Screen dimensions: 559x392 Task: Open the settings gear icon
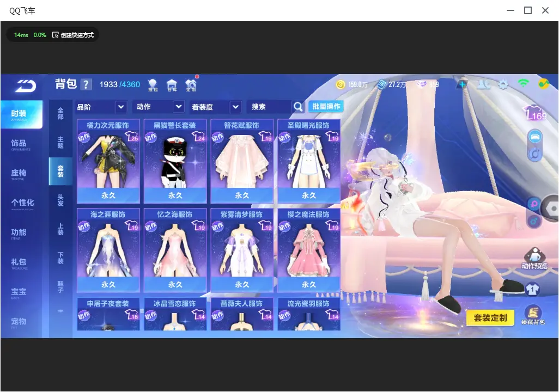click(x=503, y=84)
